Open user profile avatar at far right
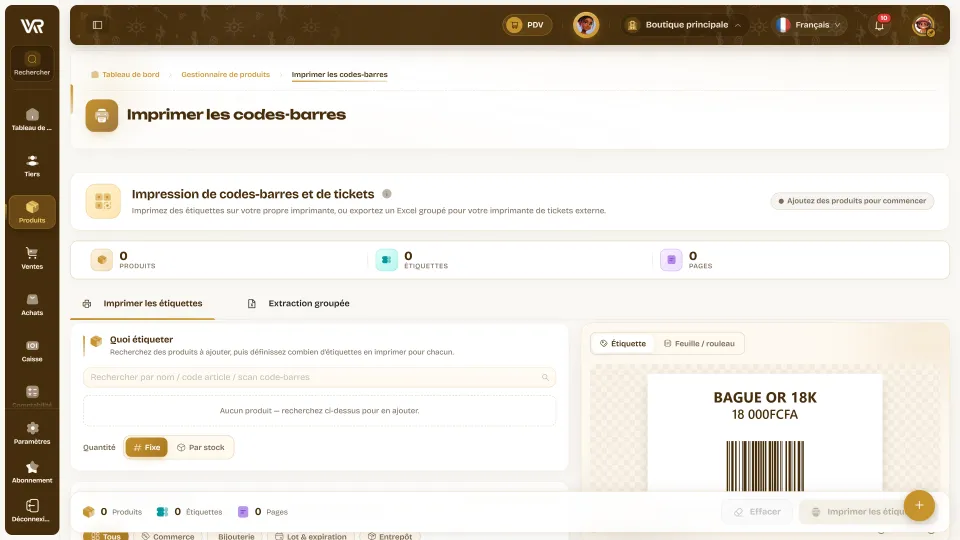This screenshot has width=960, height=540. (923, 25)
